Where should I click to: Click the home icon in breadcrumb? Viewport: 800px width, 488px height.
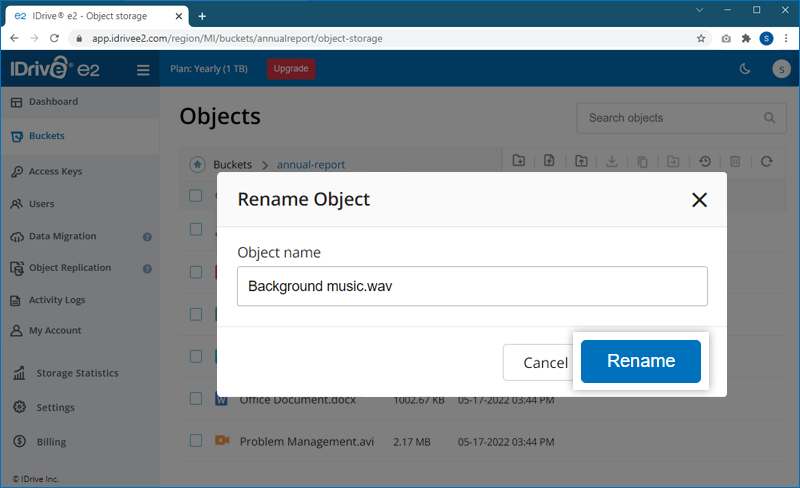tap(197, 164)
